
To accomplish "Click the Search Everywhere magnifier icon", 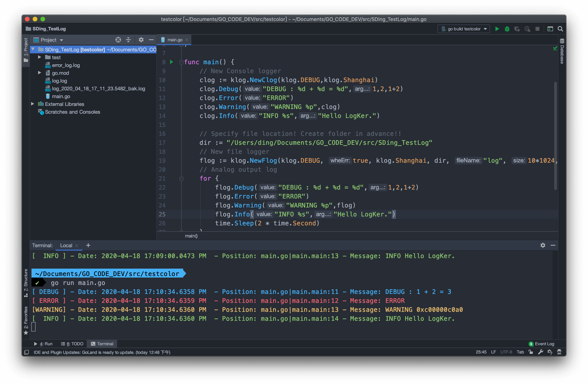I will 560,29.
